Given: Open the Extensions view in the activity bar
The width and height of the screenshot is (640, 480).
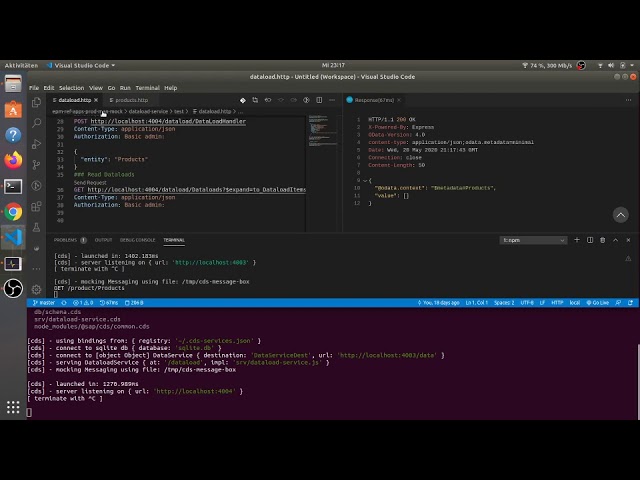Looking at the screenshot, I should click(36, 206).
